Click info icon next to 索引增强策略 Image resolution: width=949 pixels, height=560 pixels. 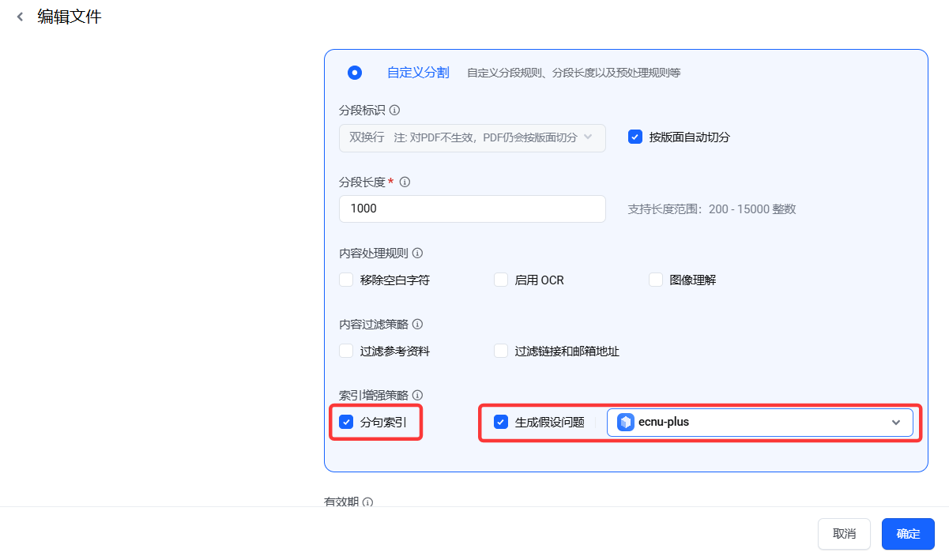point(417,395)
